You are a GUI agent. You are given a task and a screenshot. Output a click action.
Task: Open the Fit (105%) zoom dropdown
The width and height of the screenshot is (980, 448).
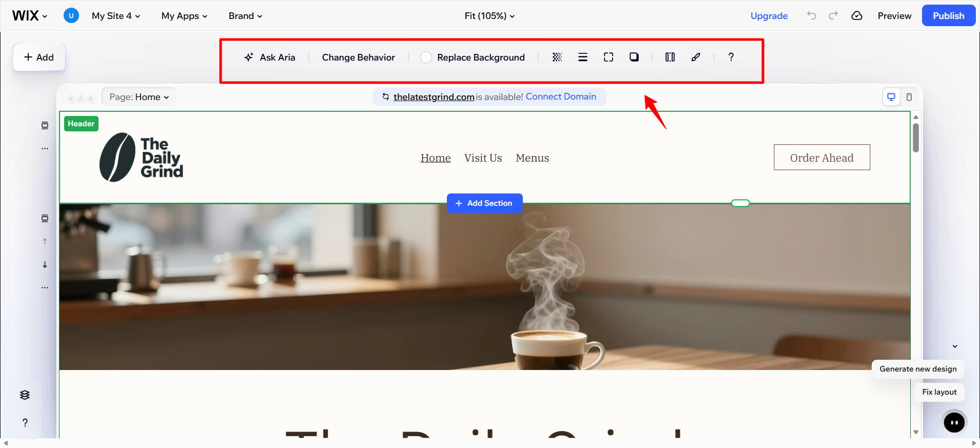click(489, 16)
